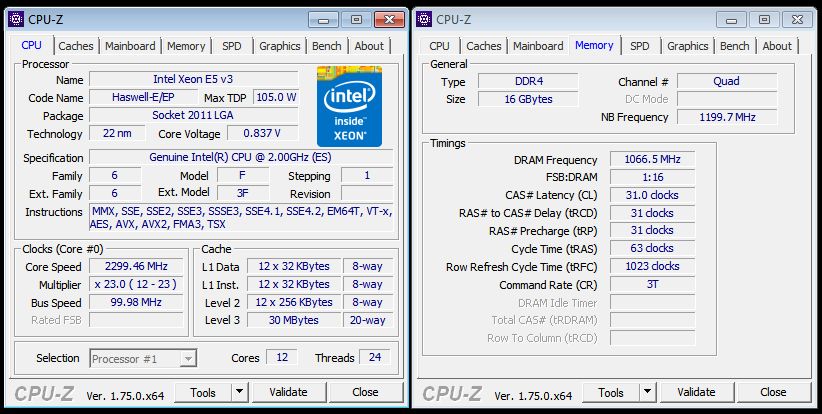Switch to Memory tab in the left window
This screenshot has height=414, width=822.
tap(186, 46)
